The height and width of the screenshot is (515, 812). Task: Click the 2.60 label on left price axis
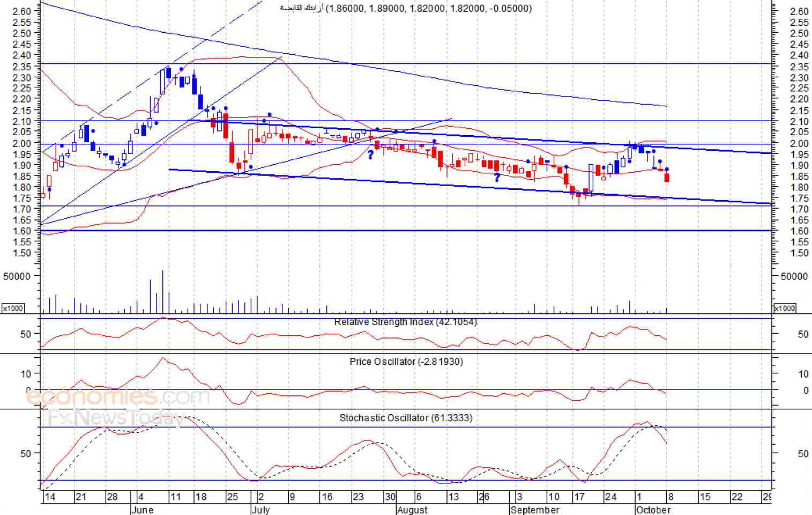[x=21, y=11]
